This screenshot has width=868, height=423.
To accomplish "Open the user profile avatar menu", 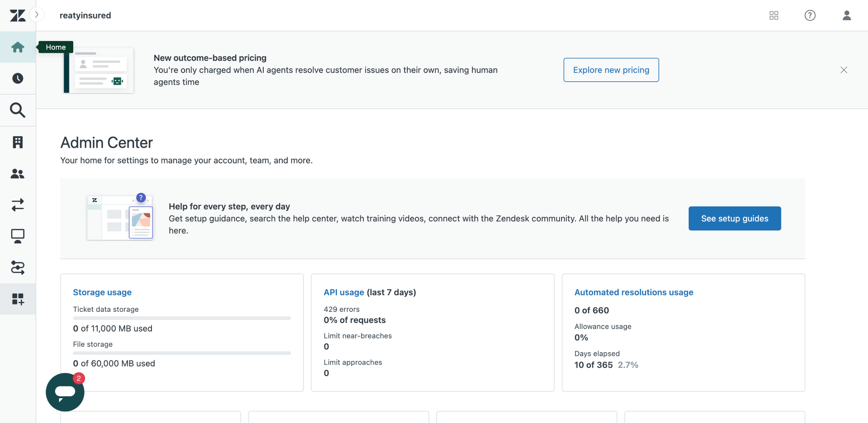I will point(847,15).
